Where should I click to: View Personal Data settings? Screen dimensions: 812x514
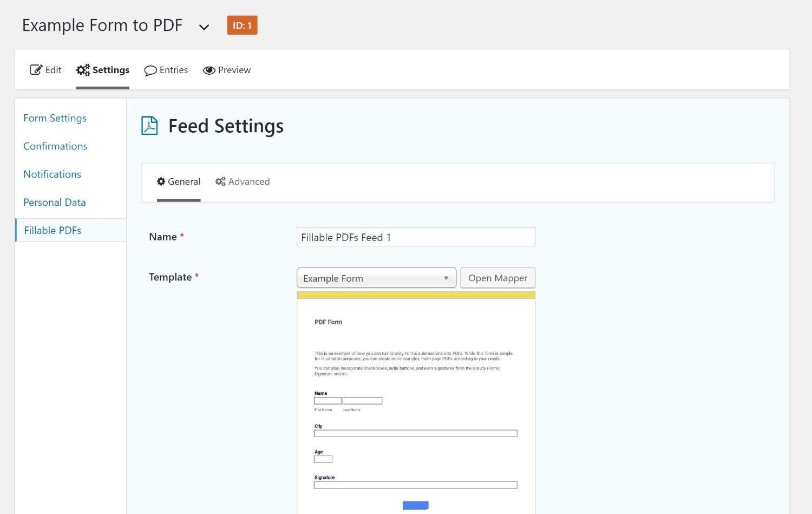(x=54, y=202)
